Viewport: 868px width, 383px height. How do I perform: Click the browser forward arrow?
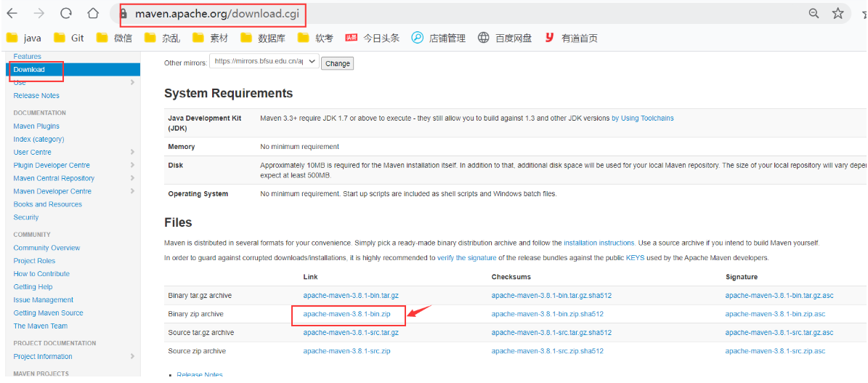pos(38,14)
